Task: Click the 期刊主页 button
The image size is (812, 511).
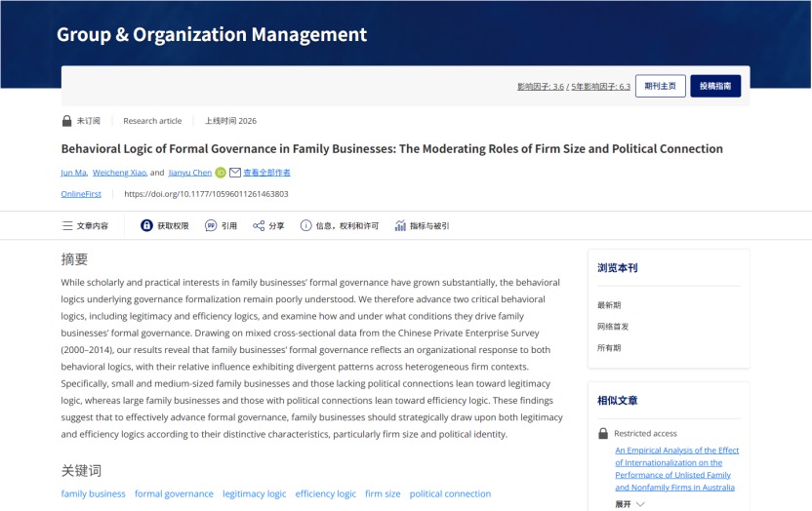Action: (661, 86)
